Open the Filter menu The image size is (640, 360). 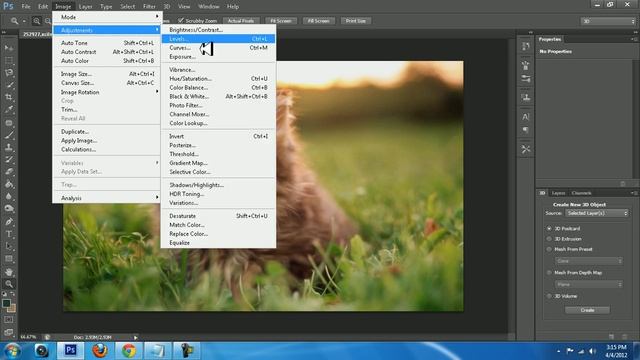tap(149, 7)
